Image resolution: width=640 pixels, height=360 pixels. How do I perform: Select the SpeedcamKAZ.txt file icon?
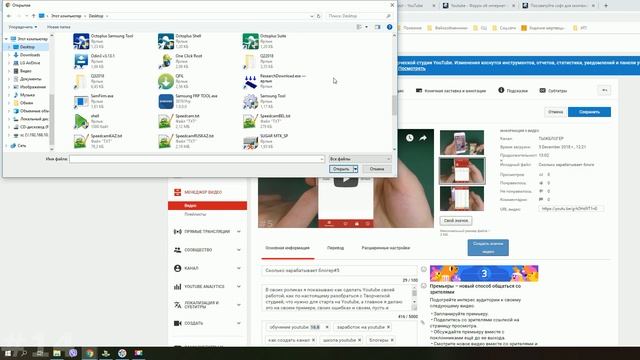pos(81,141)
